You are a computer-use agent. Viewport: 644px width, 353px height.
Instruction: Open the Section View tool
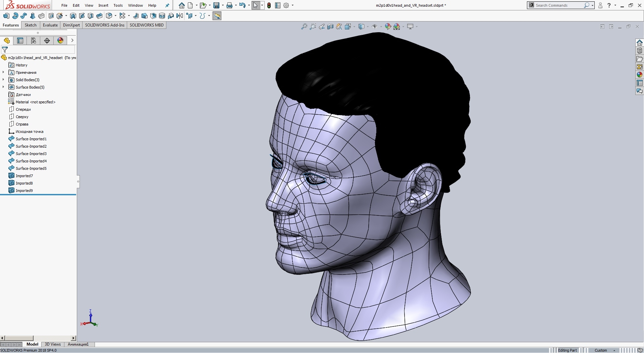tap(331, 27)
